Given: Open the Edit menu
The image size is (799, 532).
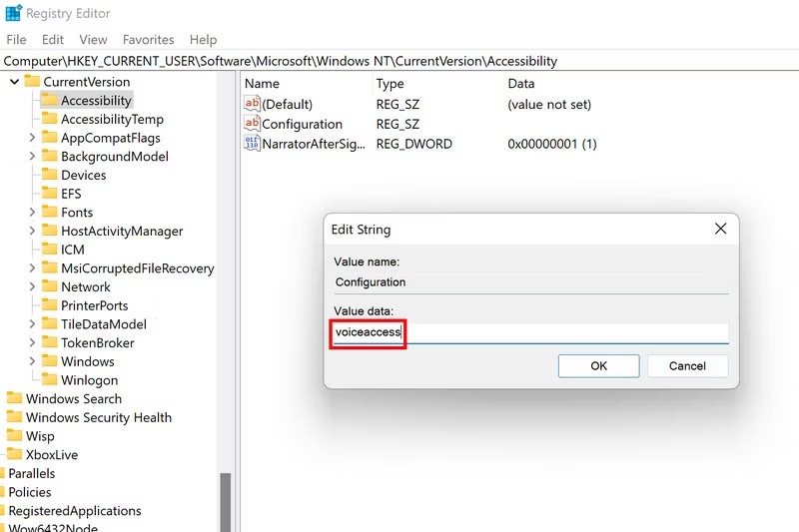Looking at the screenshot, I should point(53,40).
